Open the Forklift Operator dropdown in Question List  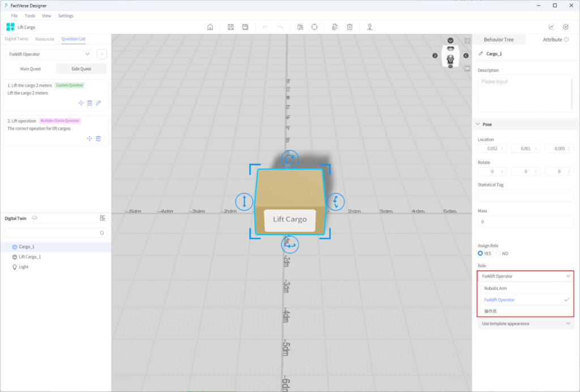click(49, 54)
